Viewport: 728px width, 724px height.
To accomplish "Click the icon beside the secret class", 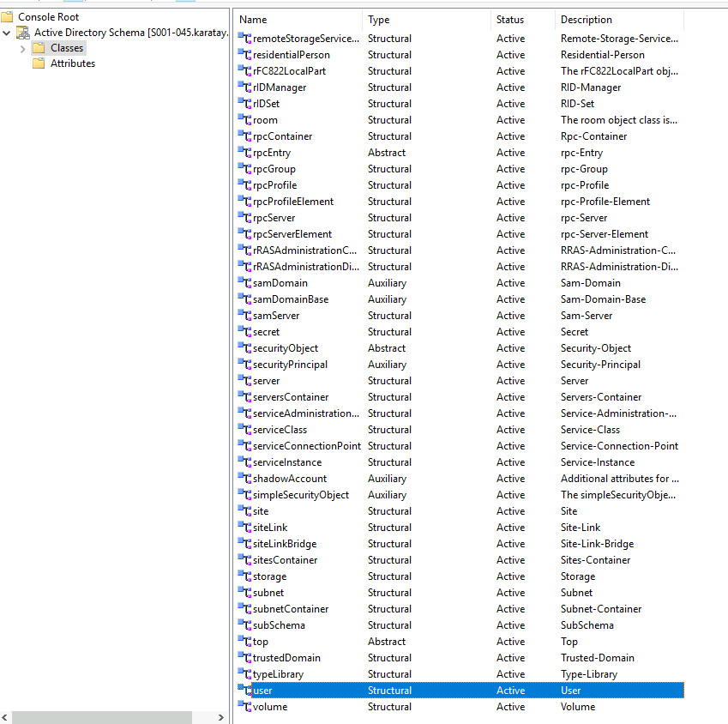I will click(244, 331).
